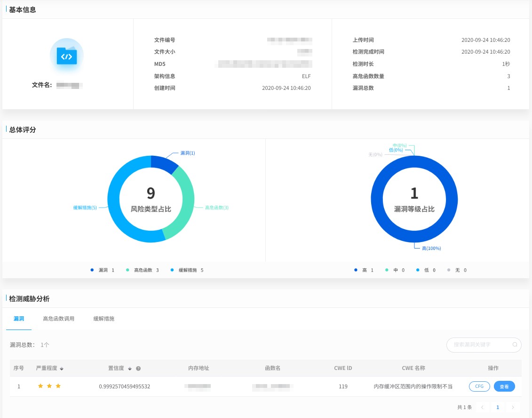532x418 pixels.
Task: Click the three-star severity rating
Action: click(49, 386)
